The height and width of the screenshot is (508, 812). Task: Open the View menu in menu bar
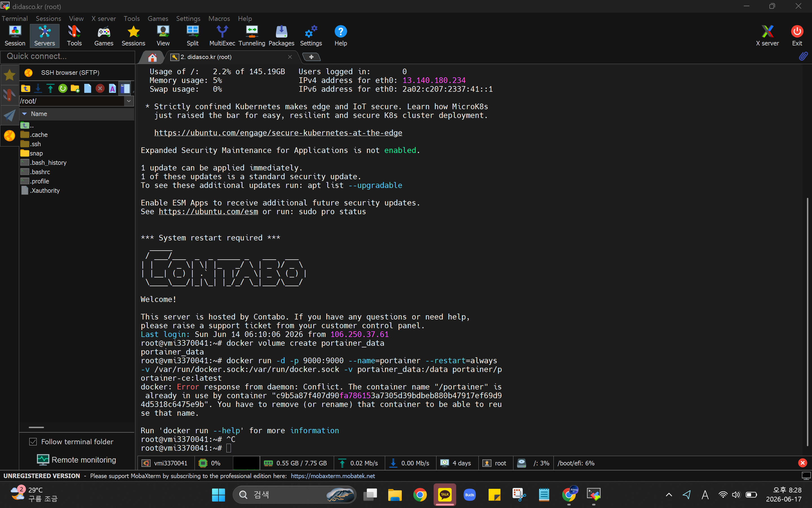(x=76, y=18)
